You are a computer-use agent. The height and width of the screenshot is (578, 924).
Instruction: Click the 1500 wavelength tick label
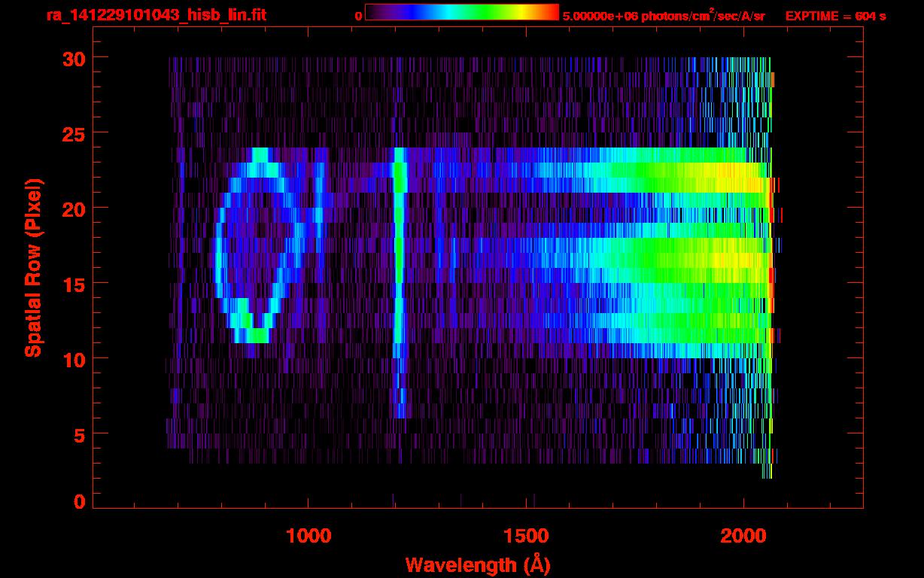coord(526,536)
